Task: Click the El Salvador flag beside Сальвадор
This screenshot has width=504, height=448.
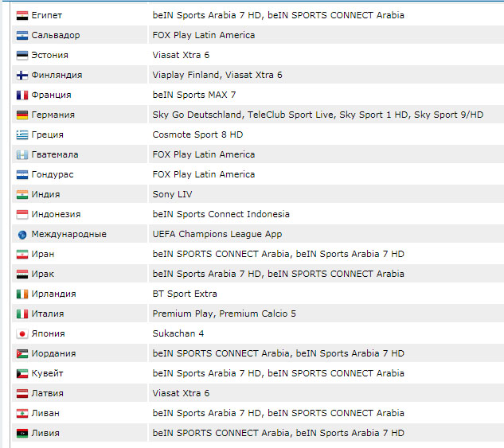Action: (22, 35)
